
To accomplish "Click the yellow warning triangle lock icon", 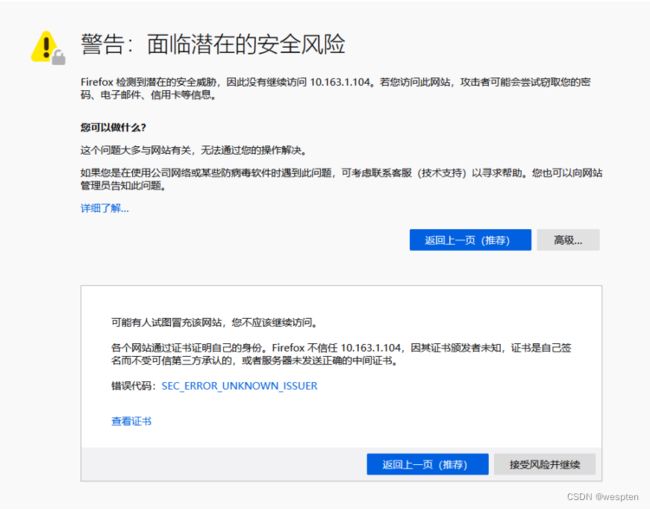I will pyautogui.click(x=48, y=48).
